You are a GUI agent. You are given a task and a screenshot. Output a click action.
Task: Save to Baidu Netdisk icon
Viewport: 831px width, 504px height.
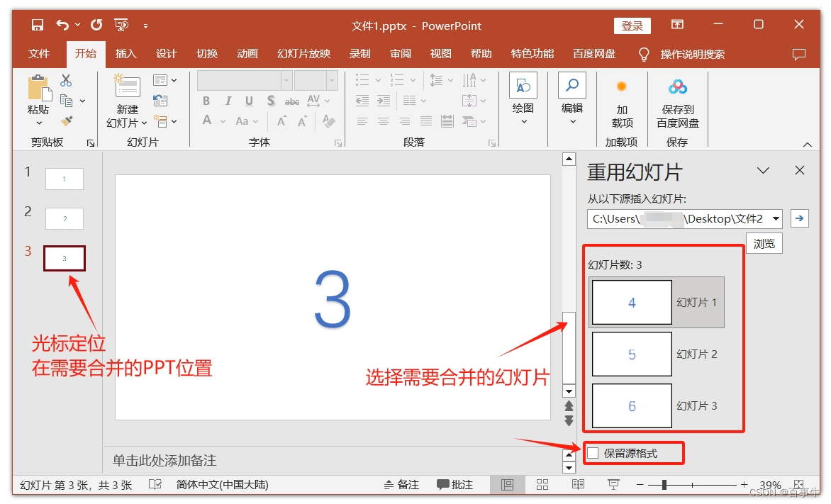[677, 86]
